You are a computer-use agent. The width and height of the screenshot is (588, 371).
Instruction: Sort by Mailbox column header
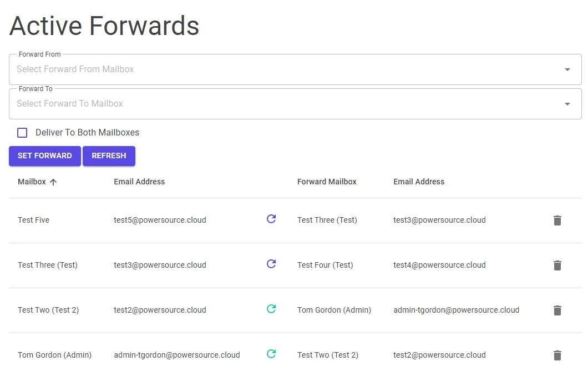32,182
